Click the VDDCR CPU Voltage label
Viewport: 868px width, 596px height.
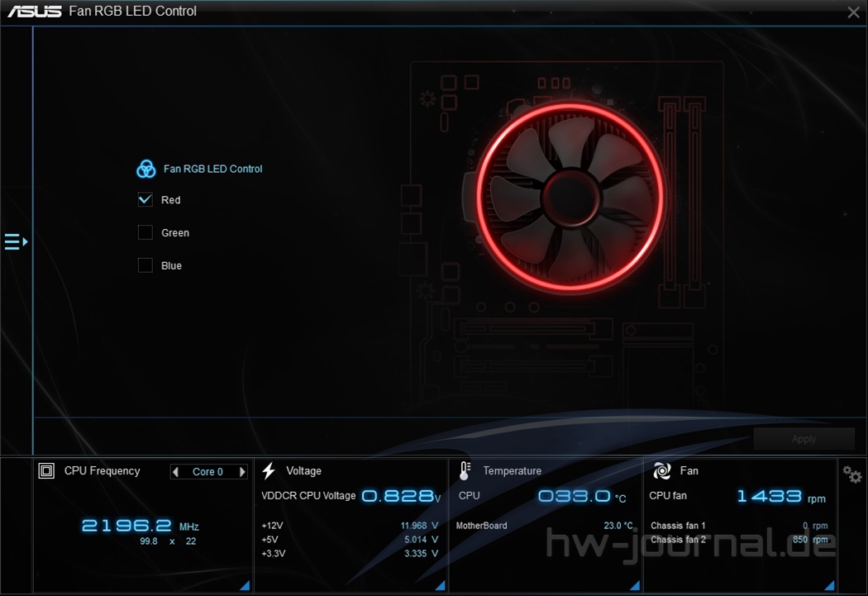tap(308, 496)
